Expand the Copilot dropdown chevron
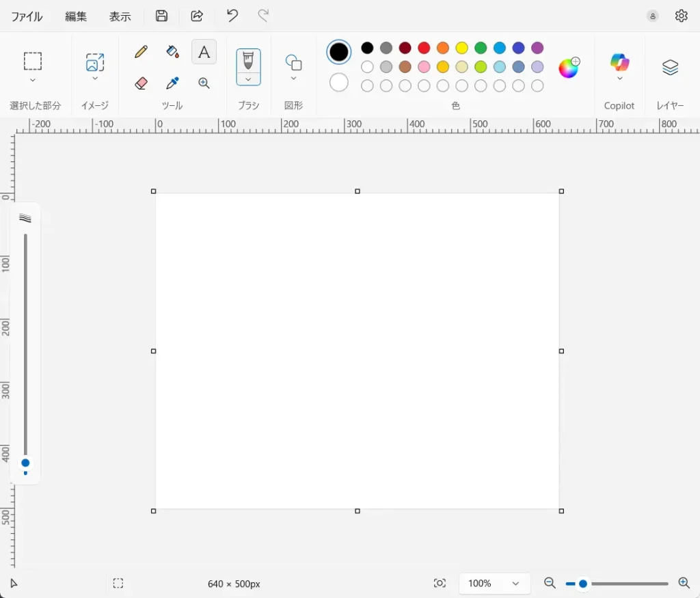 (x=619, y=79)
